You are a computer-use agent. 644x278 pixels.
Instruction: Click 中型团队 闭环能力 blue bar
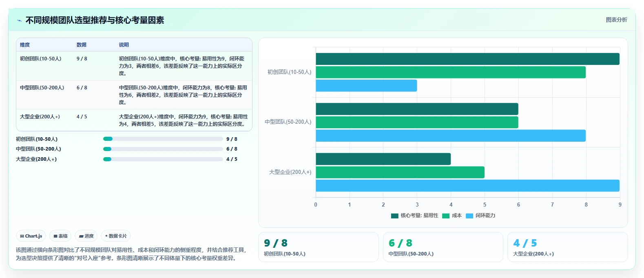click(x=451, y=136)
